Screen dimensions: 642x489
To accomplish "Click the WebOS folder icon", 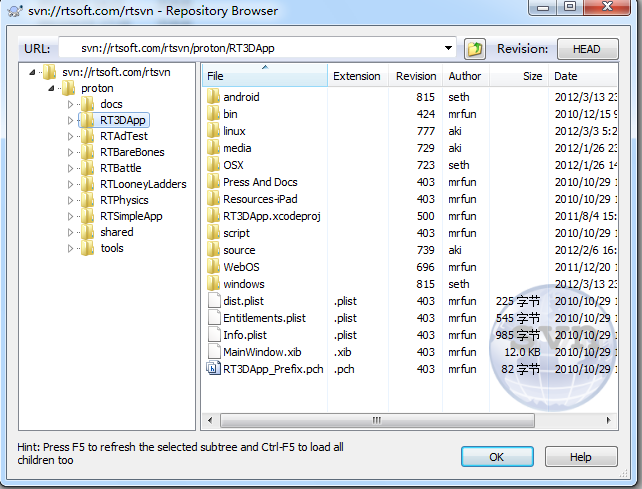I will [213, 267].
